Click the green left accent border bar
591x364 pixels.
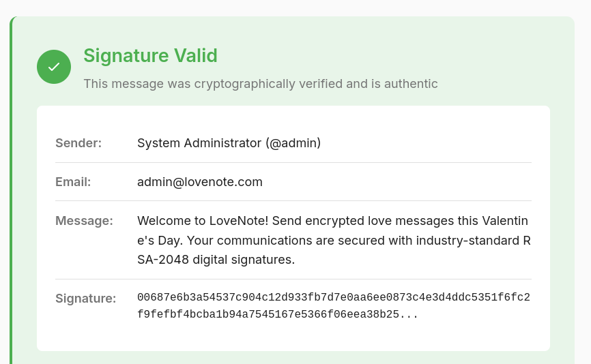11,191
